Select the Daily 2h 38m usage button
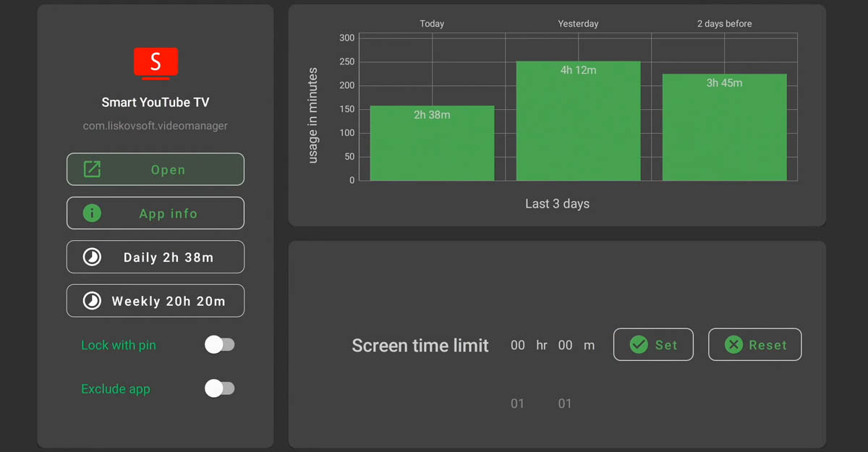Screen dimensions: 868x452 (156, 257)
